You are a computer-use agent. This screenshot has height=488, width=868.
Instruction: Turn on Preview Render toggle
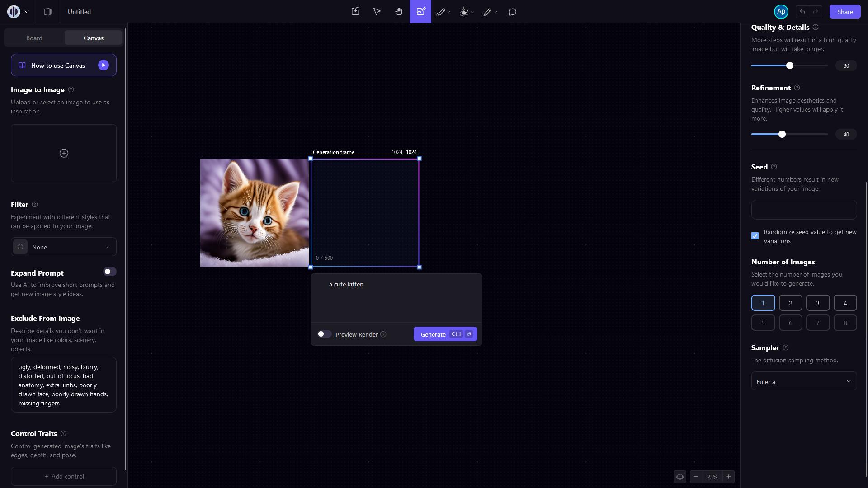point(324,334)
